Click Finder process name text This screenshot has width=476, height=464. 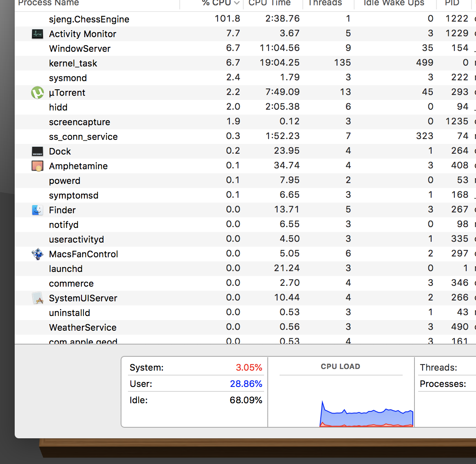click(62, 210)
